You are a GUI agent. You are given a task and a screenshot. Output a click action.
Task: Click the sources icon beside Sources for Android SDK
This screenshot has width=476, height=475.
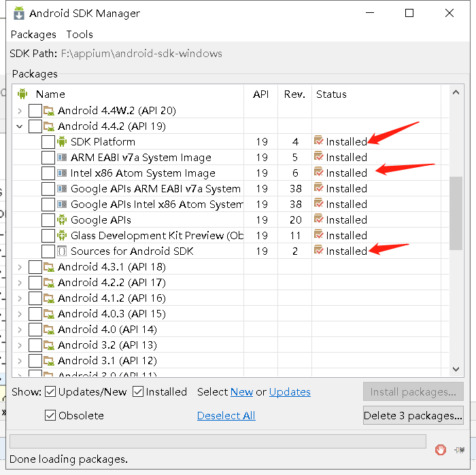[x=62, y=251]
